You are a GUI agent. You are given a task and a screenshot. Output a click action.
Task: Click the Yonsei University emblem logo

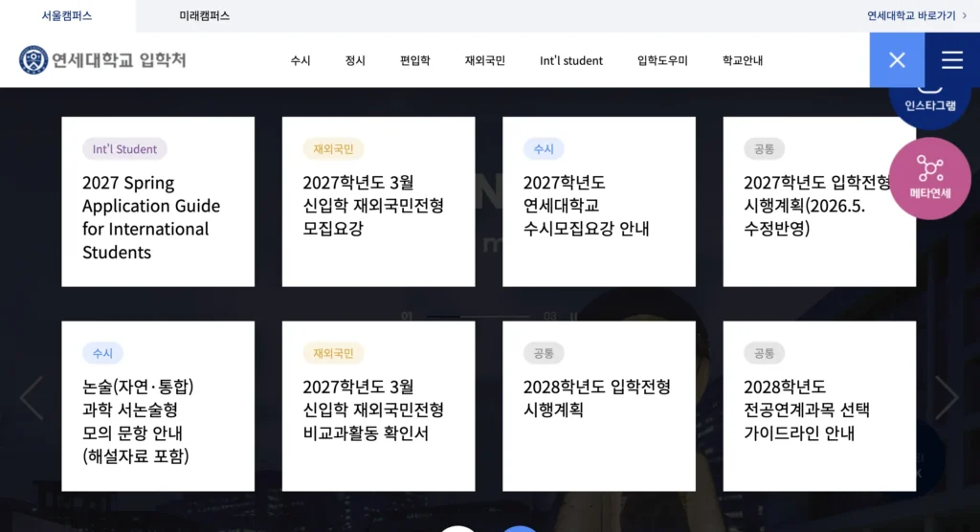tap(33, 60)
